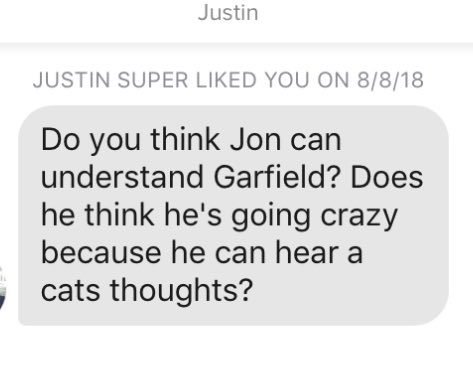
Task: Click the word "thoughts?" in last line
Action: [180, 290]
